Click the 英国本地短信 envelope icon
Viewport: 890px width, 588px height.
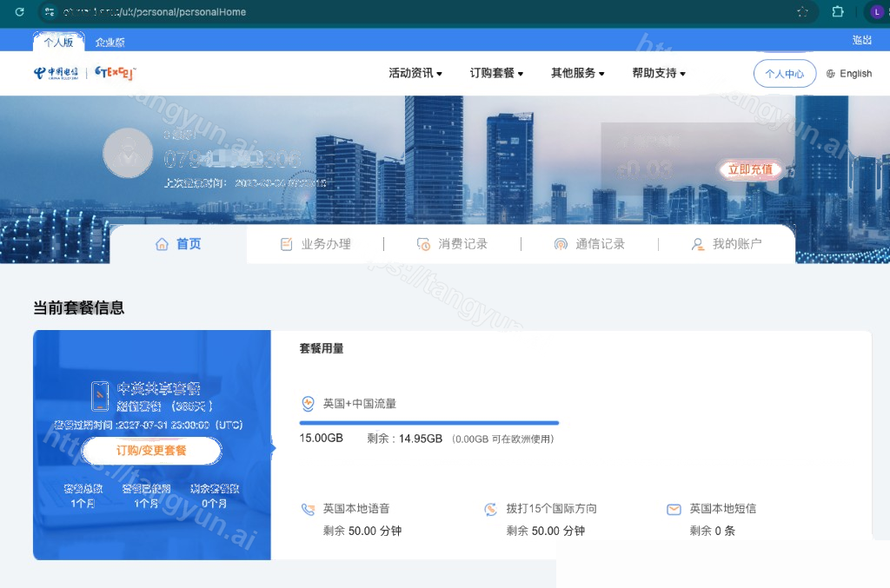pyautogui.click(x=674, y=509)
